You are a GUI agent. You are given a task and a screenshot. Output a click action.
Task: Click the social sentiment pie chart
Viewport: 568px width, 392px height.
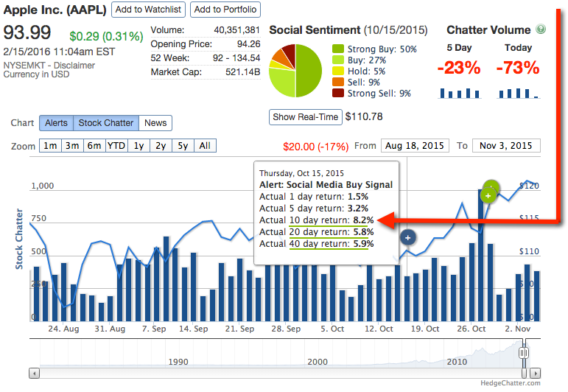pos(295,71)
